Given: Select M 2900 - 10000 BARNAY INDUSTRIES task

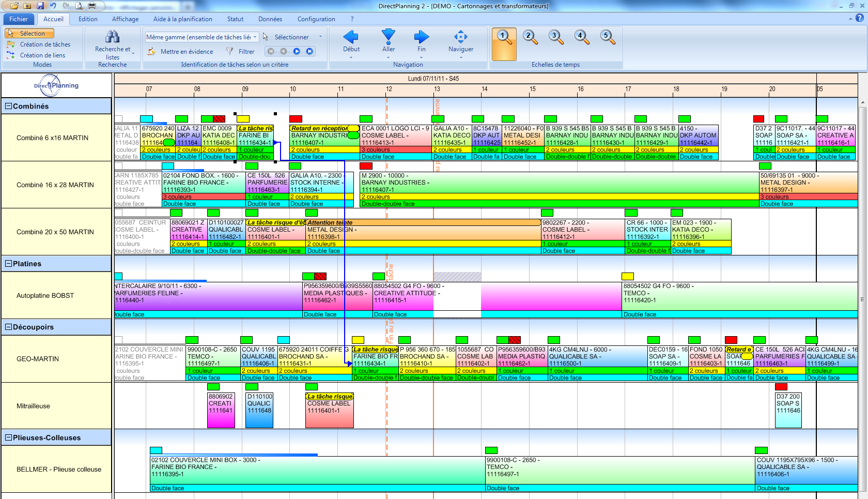Looking at the screenshot, I should tap(559, 189).
